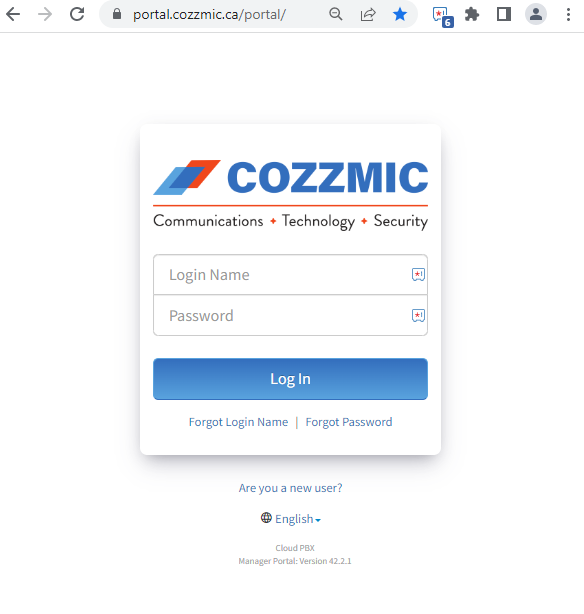The height and width of the screenshot is (614, 584).
Task: Expand the English language dropdown
Action: pyautogui.click(x=291, y=519)
